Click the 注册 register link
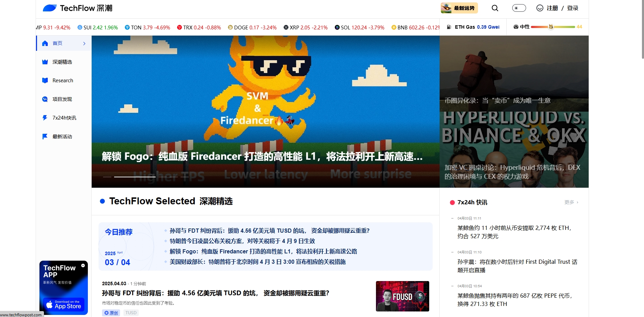 (x=552, y=8)
